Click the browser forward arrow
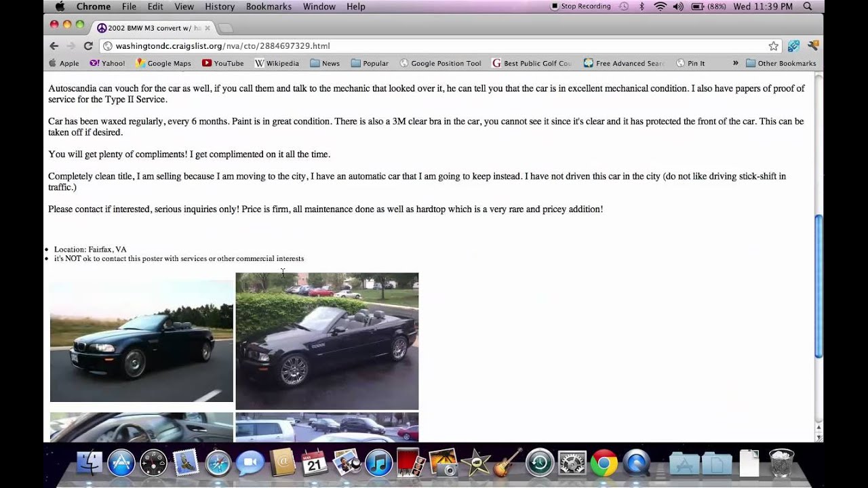 coord(71,45)
